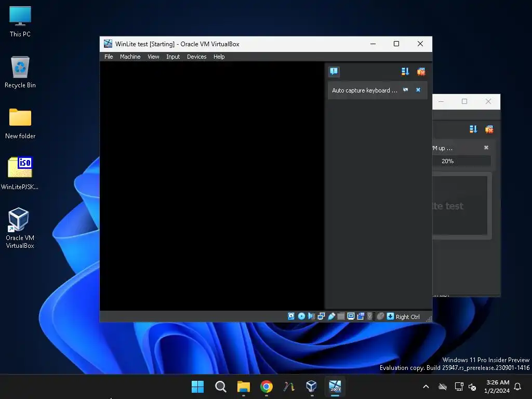Click the running WinLite VM taskbar icon
Image resolution: width=532 pixels, height=399 pixels.
[x=335, y=387]
